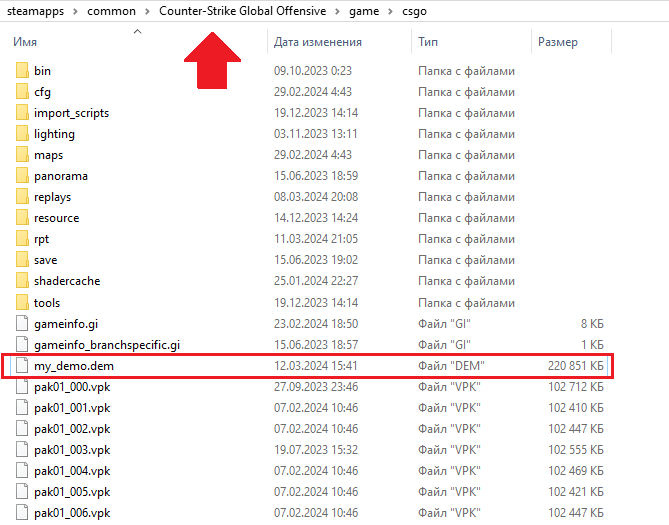Viewport: 669px width, 525px height.
Task: Click the csgo breadcrumb segment
Action: point(414,12)
